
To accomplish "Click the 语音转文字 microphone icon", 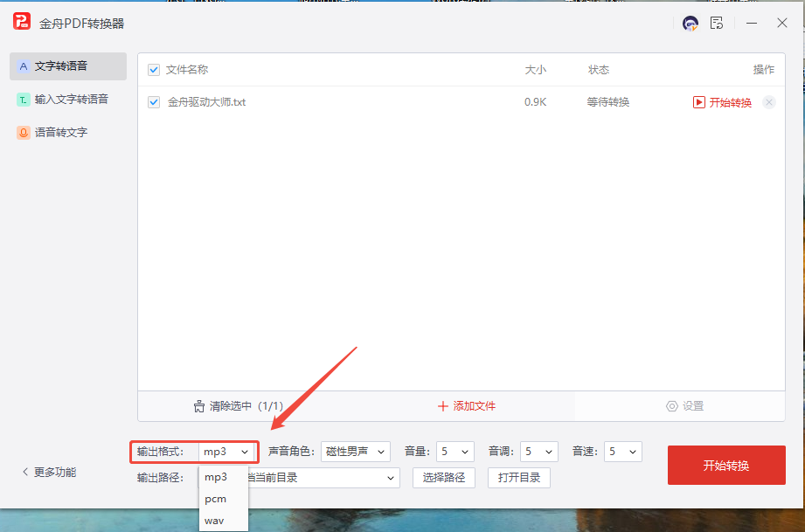I will (x=23, y=133).
